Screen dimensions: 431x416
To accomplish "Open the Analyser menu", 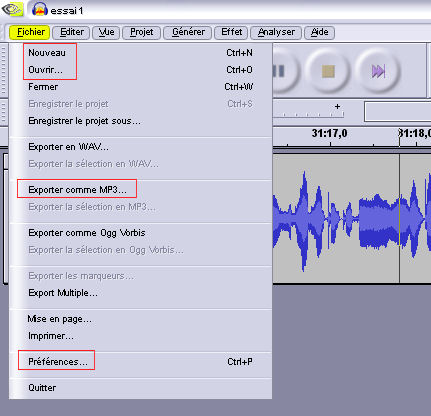I will 276,32.
